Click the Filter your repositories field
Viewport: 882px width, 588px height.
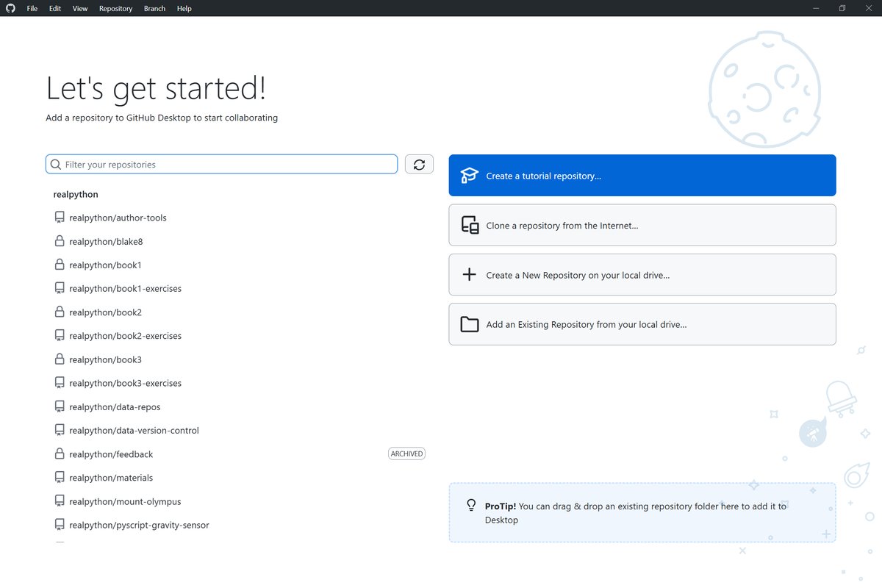tap(221, 164)
